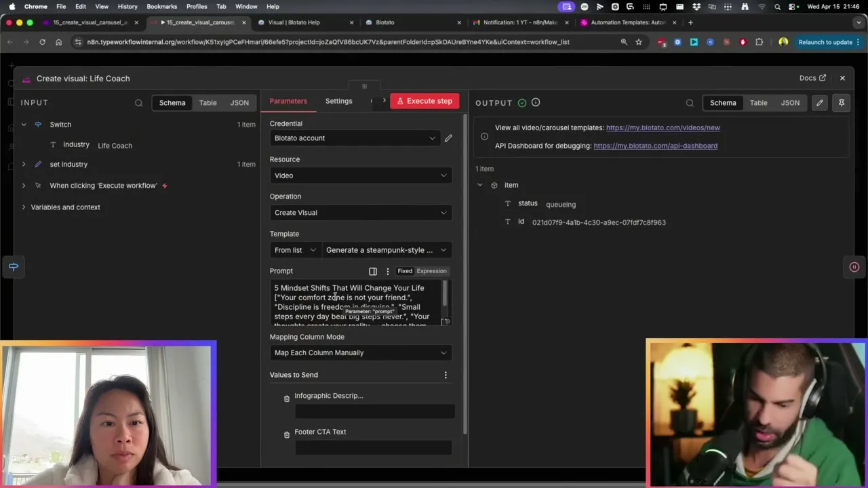Search the output panel data
Viewport: 868px width, 488px height.
point(690,103)
